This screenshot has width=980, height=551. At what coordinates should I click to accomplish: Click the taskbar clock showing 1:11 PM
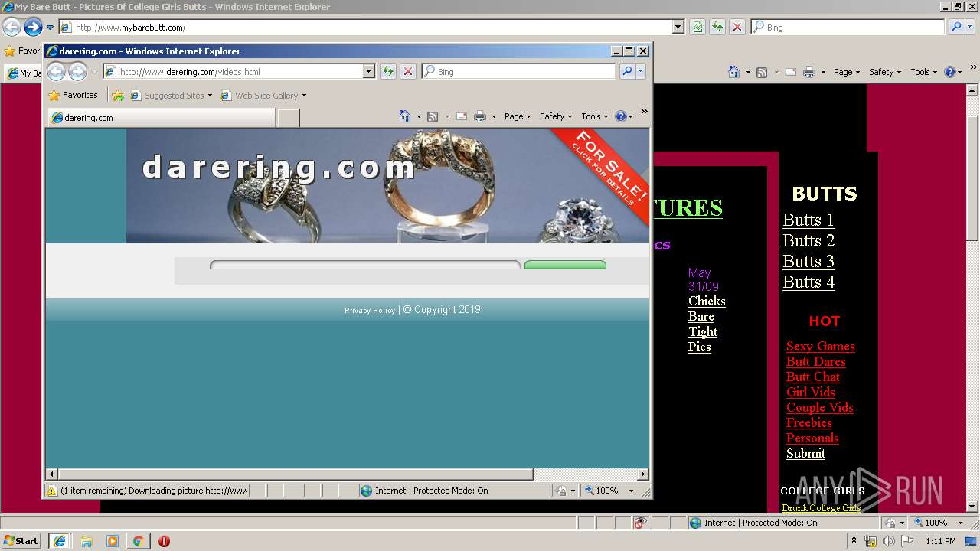point(941,541)
